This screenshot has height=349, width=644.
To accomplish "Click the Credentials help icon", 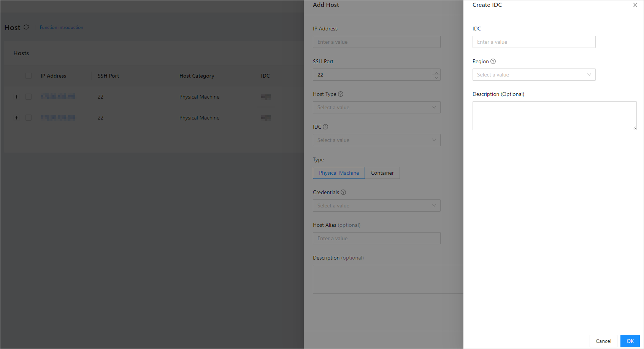I will click(343, 192).
